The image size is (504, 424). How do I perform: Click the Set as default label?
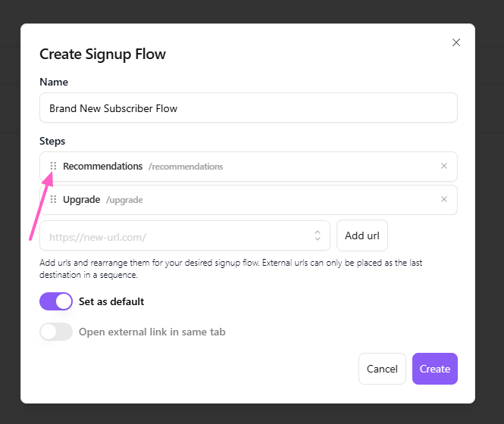click(111, 301)
